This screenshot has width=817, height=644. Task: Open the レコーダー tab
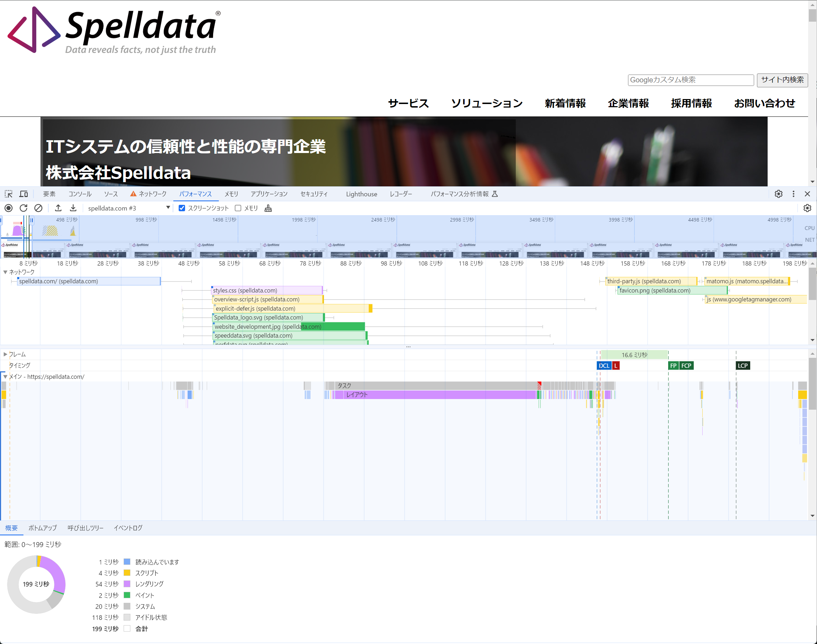click(x=401, y=194)
